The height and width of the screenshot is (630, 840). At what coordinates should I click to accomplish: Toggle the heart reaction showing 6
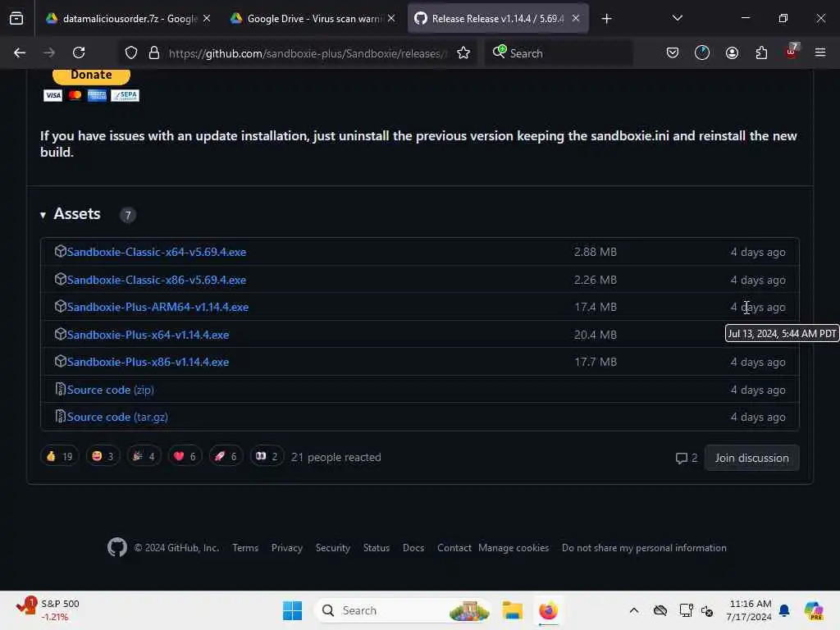[x=185, y=456]
